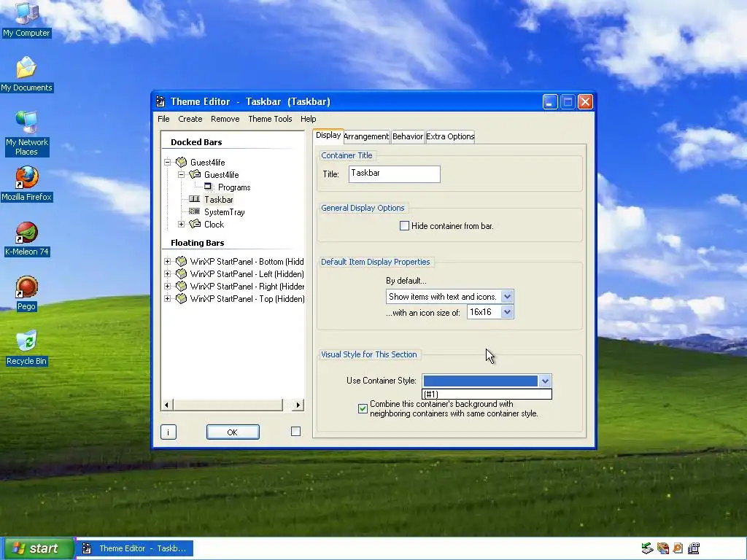747x560 pixels.
Task: Open the icon size 16x16 dropdown
Action: coord(490,312)
